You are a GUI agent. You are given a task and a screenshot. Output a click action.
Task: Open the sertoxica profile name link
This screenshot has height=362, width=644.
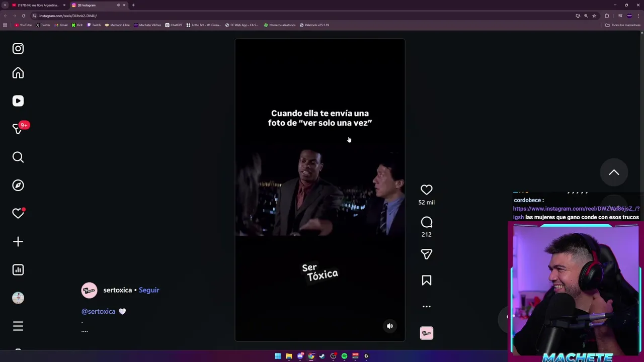[x=117, y=290]
